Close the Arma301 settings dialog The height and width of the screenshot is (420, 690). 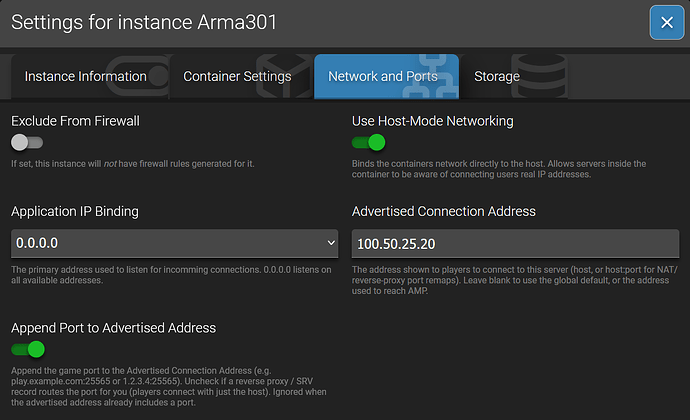pos(667,22)
